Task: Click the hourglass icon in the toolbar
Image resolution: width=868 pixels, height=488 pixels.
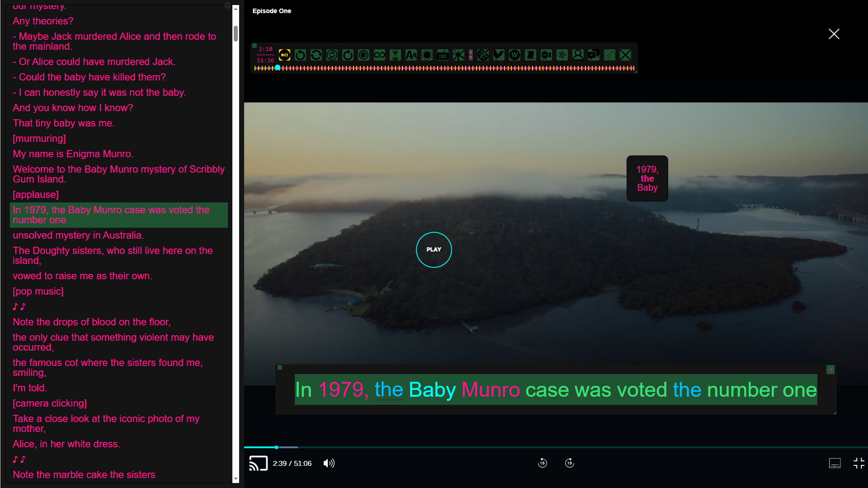Action: [x=395, y=55]
